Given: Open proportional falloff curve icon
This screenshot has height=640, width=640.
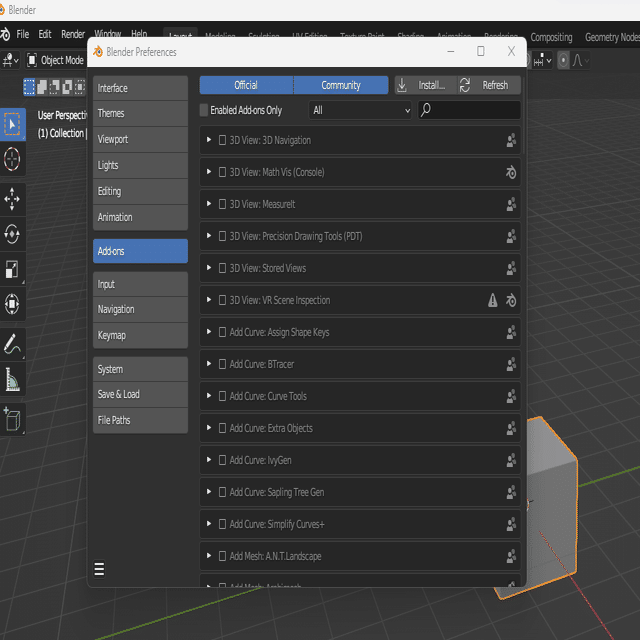Looking at the screenshot, I should tap(580, 60).
